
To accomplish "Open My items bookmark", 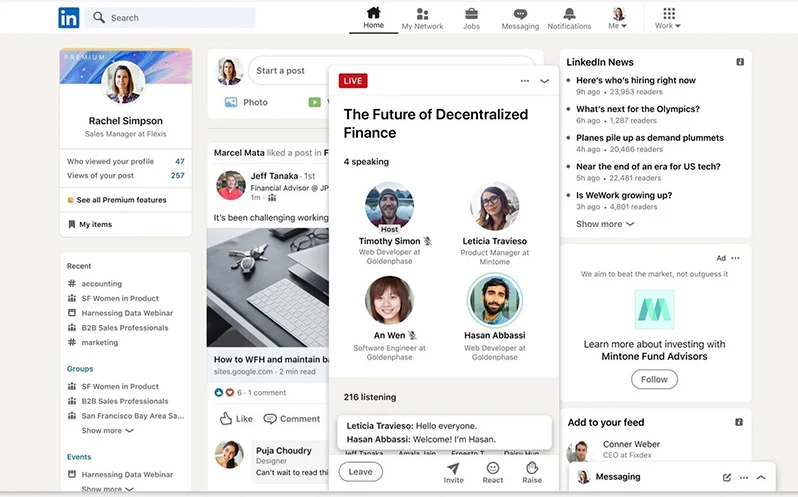I will (x=90, y=224).
